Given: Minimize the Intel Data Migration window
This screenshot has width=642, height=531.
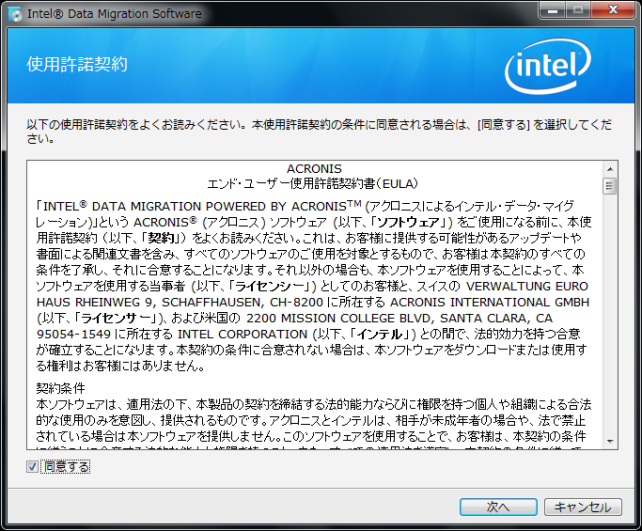Looking at the screenshot, I should click(553, 10).
